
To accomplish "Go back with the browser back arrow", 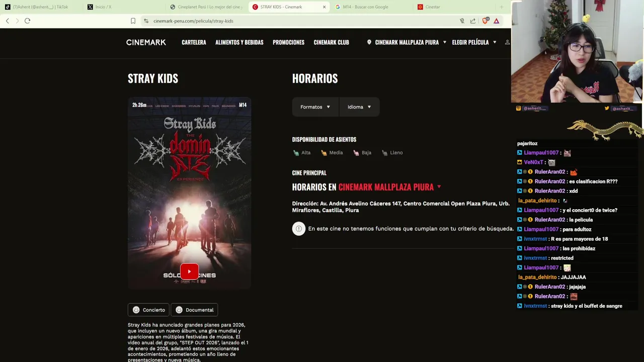I will click(8, 21).
